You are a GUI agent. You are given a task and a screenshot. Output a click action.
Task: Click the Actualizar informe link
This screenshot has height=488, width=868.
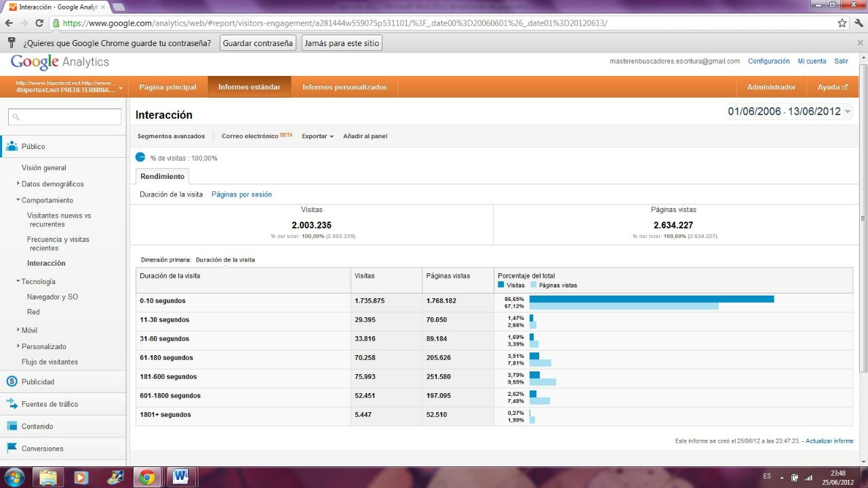(x=829, y=441)
